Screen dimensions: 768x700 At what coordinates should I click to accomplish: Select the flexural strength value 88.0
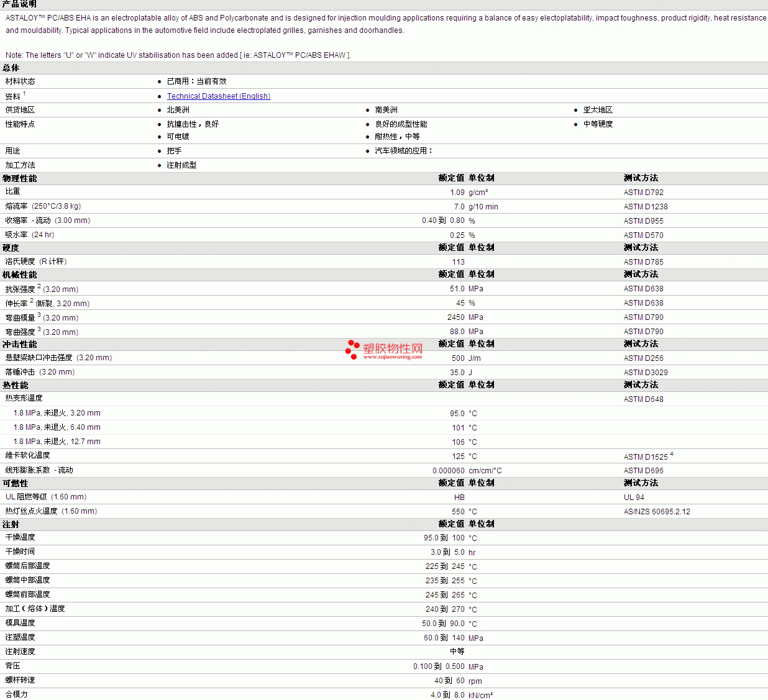pos(457,332)
